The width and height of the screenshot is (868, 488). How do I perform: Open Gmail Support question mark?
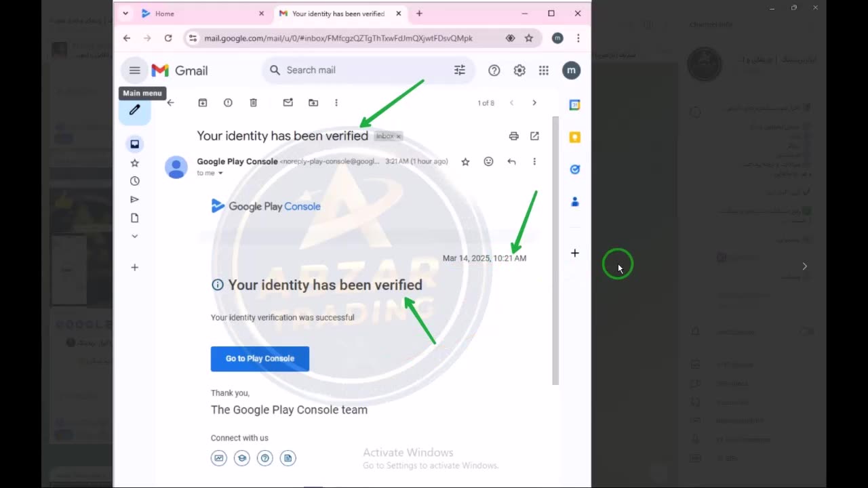click(x=494, y=70)
